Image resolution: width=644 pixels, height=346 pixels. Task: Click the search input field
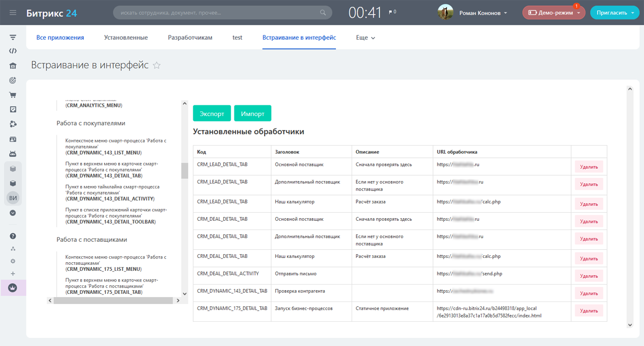tap(217, 12)
